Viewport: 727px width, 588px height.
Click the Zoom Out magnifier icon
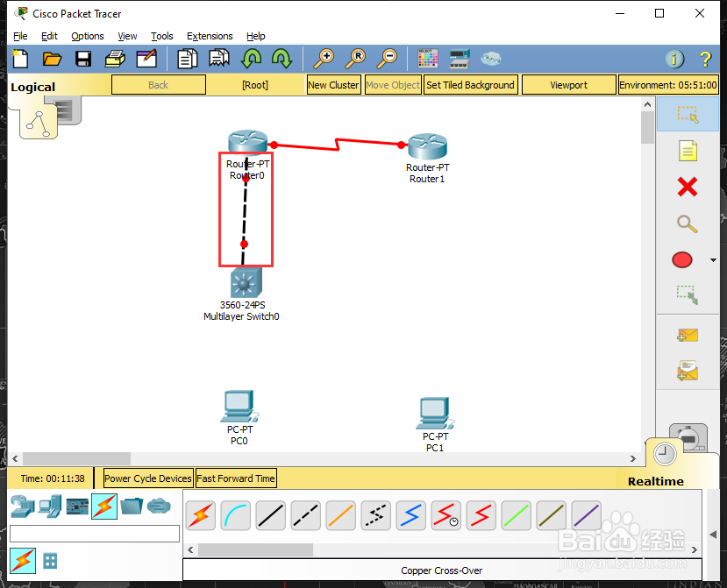387,59
